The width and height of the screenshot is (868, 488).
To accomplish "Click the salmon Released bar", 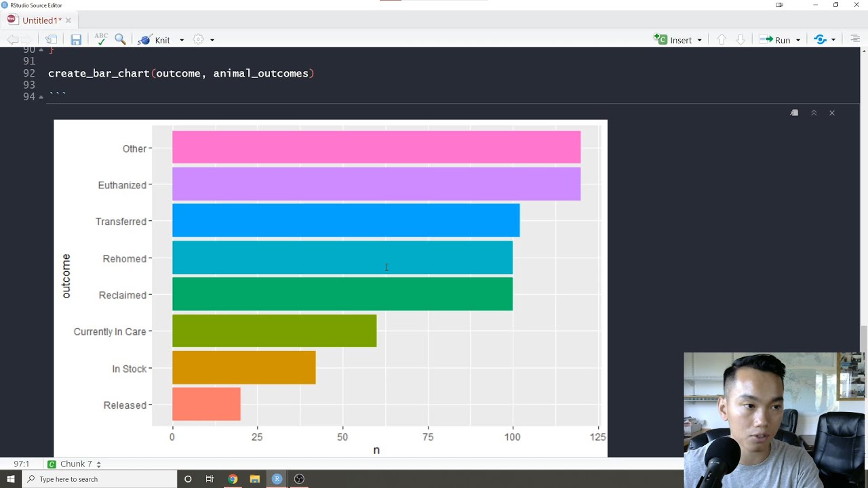I will point(206,404).
